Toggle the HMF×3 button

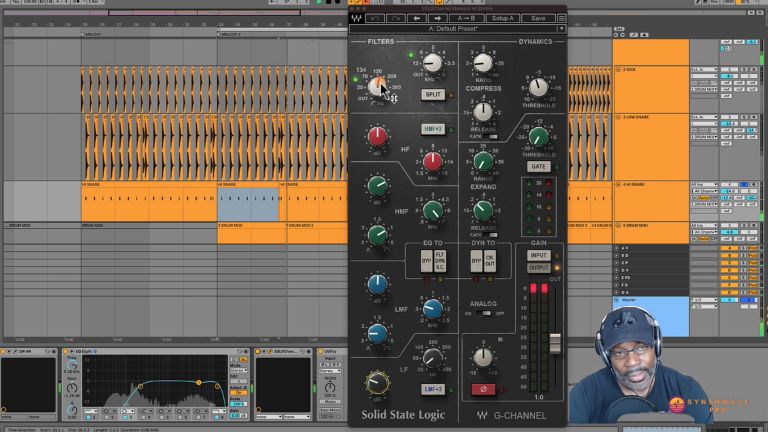pyautogui.click(x=433, y=129)
